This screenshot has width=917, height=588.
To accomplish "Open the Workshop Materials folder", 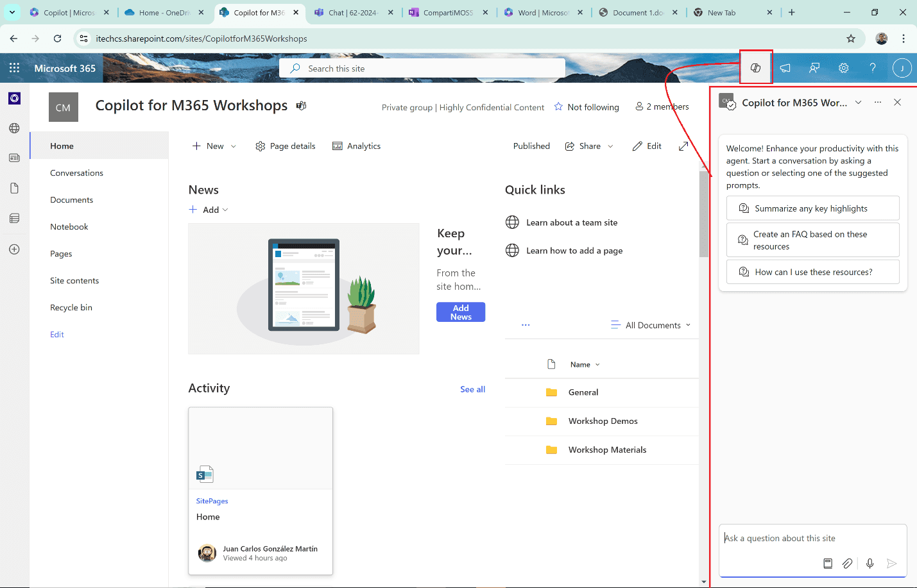I will click(x=607, y=450).
